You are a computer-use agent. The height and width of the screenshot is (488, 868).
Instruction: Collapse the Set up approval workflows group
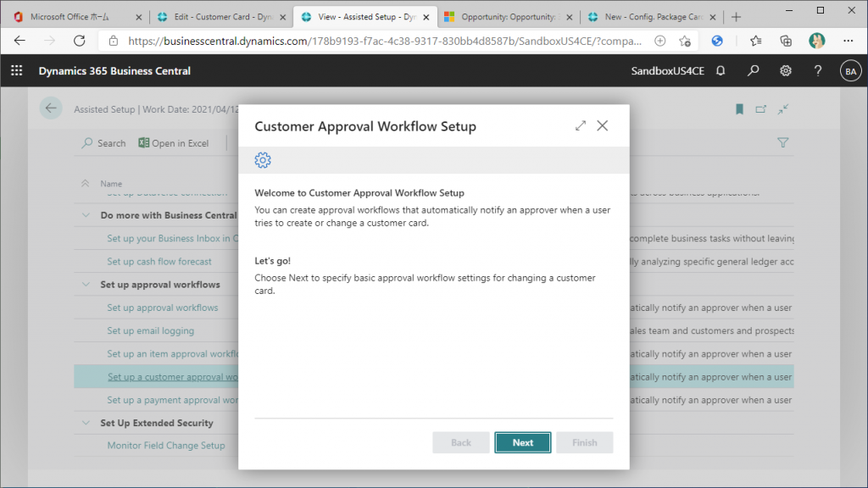click(x=86, y=285)
